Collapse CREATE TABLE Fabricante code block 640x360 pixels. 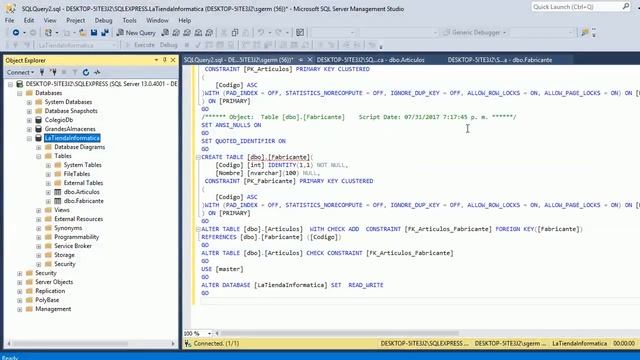click(198, 157)
